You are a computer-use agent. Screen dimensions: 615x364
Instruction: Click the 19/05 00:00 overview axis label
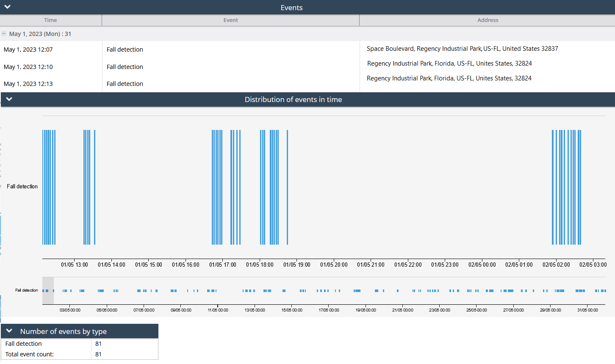pyautogui.click(x=366, y=310)
